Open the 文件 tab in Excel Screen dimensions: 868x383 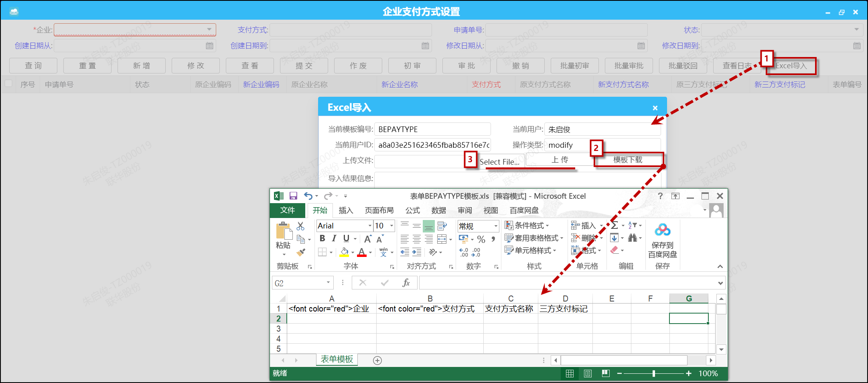click(x=287, y=210)
